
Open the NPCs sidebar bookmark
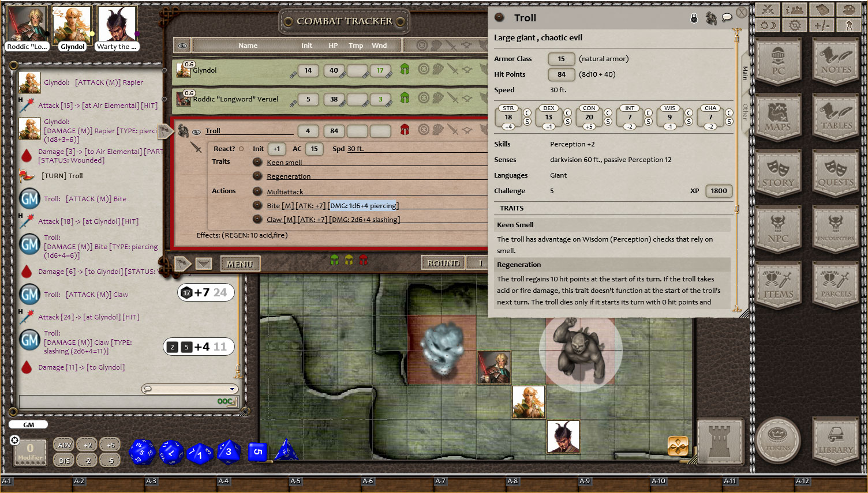click(779, 229)
